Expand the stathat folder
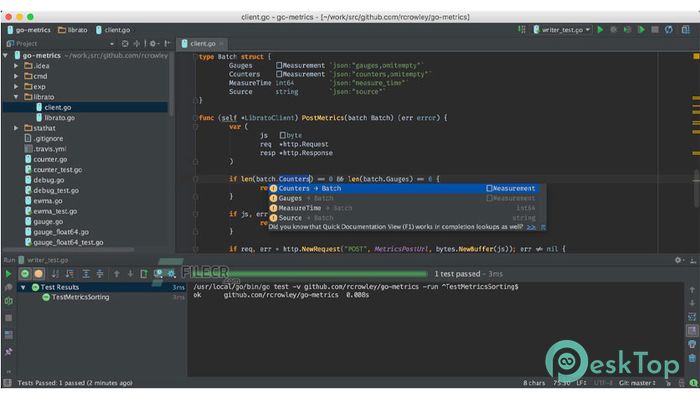The width and height of the screenshot is (700, 400). click(16, 128)
